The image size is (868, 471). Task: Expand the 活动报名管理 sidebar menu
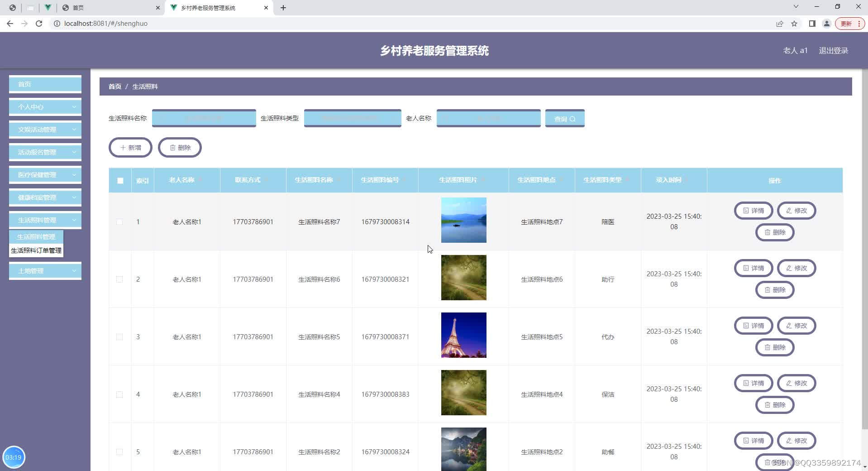[x=45, y=152]
